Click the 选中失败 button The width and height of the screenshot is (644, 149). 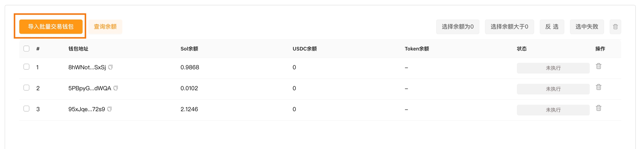pos(587,27)
